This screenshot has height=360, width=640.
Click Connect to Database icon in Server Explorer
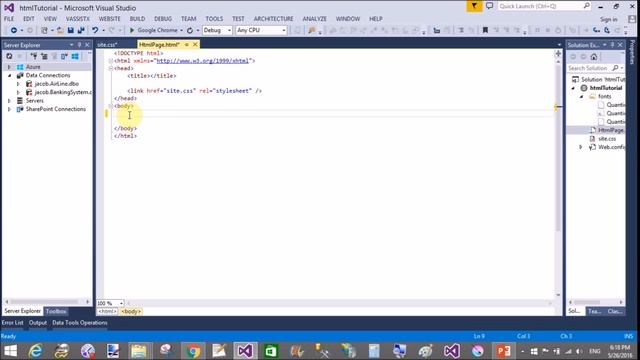(x=34, y=56)
